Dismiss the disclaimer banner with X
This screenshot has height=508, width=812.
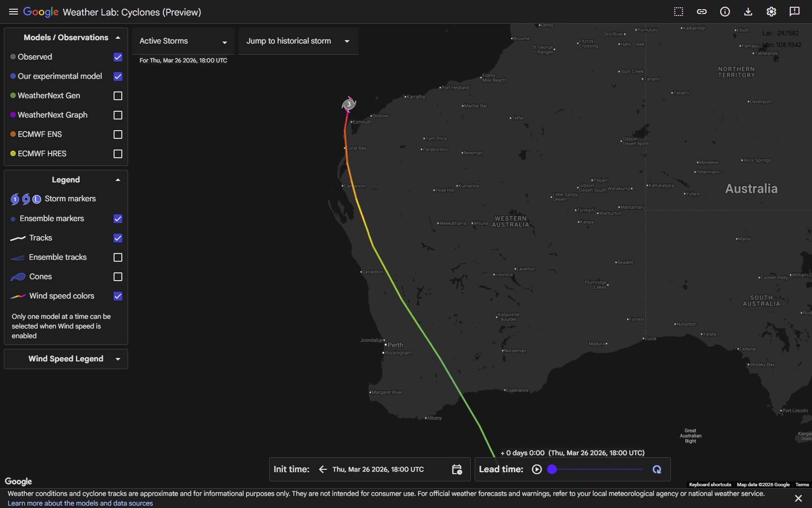click(798, 498)
